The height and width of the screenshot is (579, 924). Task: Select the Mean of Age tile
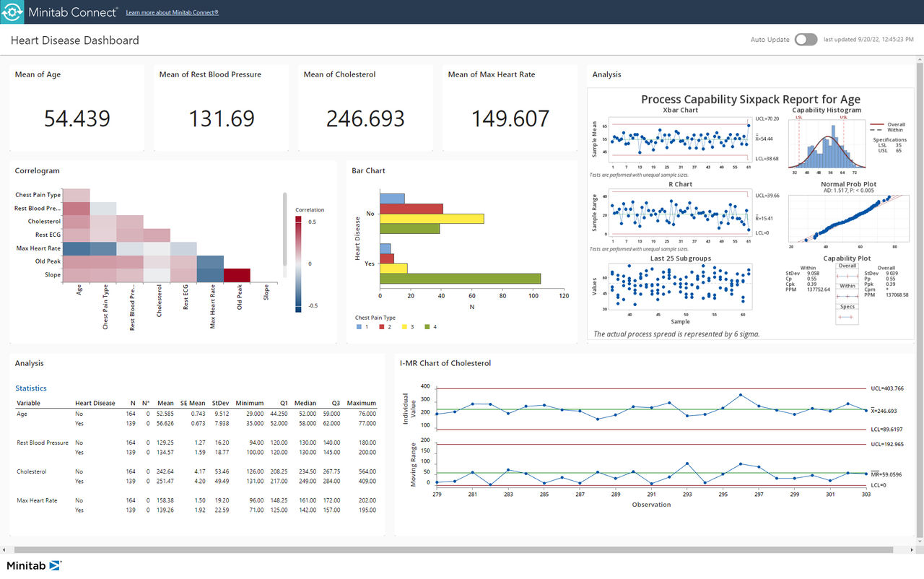point(76,108)
